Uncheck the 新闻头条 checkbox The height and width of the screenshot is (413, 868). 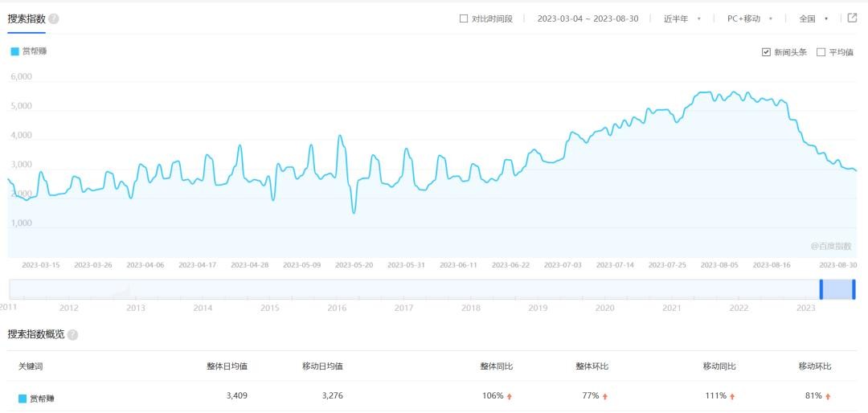(766, 52)
